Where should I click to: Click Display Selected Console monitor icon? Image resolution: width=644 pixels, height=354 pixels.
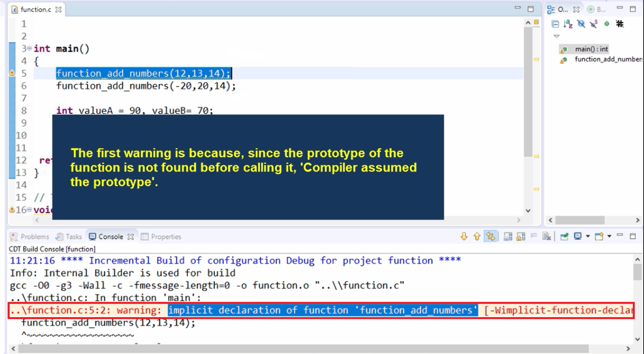click(578, 237)
